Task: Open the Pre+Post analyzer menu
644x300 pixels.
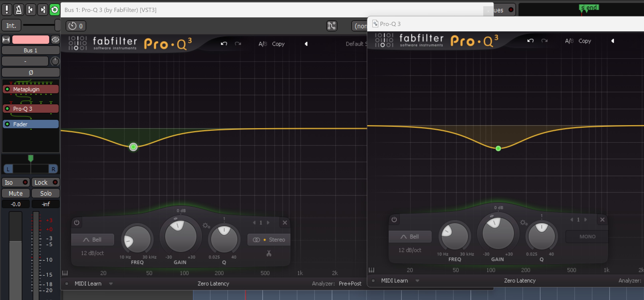Action: [x=350, y=283]
